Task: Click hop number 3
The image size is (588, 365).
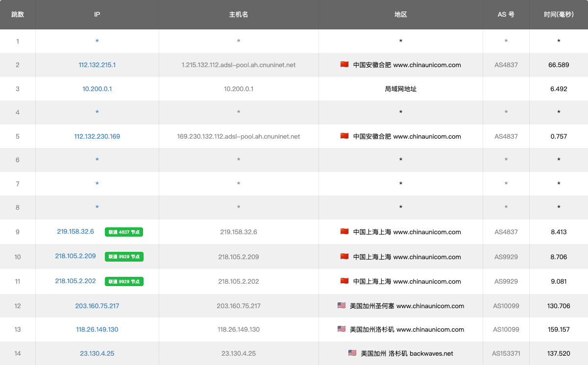Action: [18, 89]
